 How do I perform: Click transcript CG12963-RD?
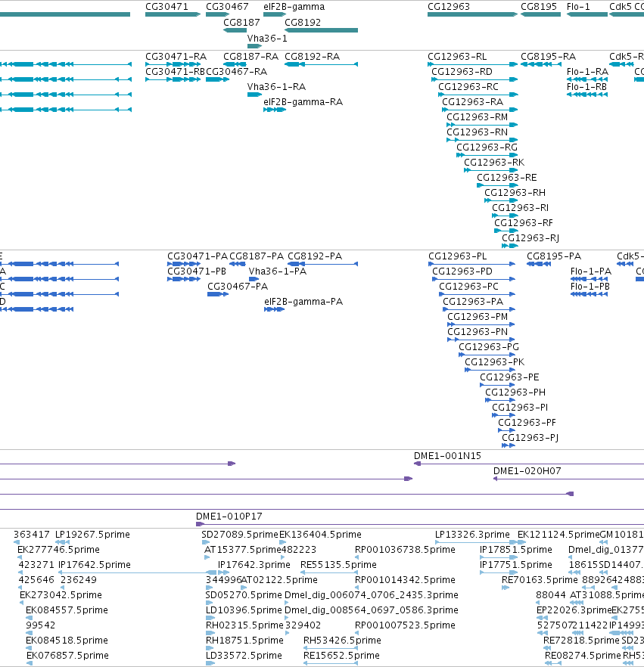[x=462, y=72]
